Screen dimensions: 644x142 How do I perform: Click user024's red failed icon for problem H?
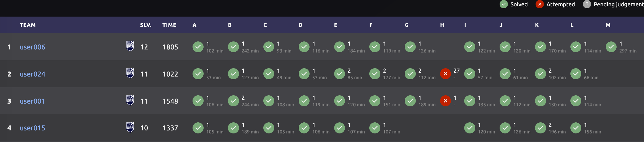[x=445, y=74]
